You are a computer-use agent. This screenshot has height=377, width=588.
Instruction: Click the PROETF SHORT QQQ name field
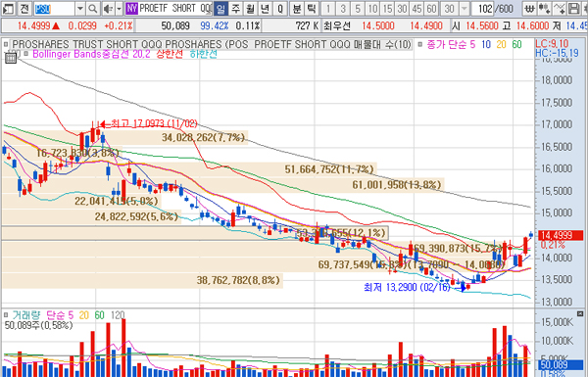point(174,8)
